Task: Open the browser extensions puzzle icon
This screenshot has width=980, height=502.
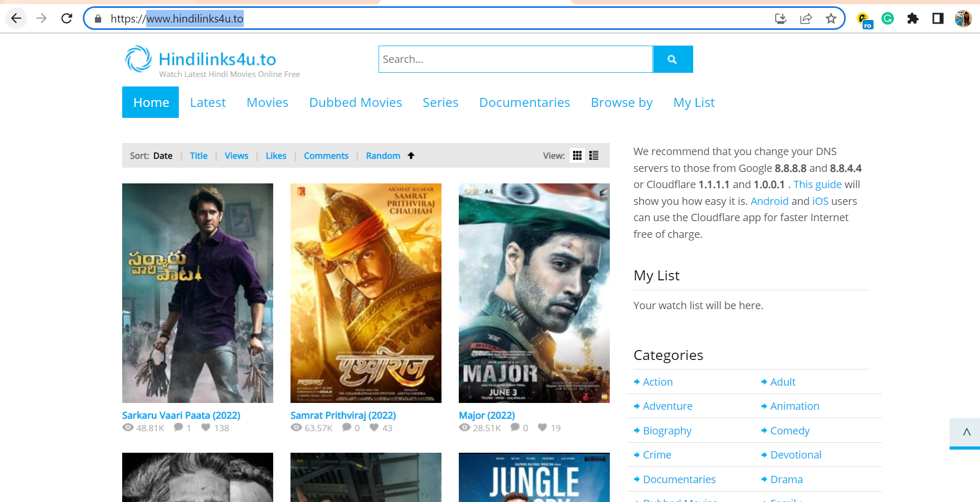Action: click(x=913, y=19)
